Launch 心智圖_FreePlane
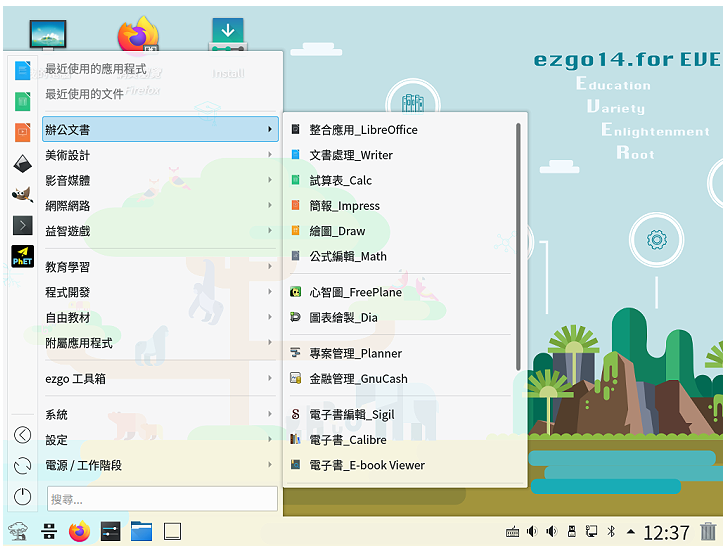728x554 pixels. click(x=400, y=292)
